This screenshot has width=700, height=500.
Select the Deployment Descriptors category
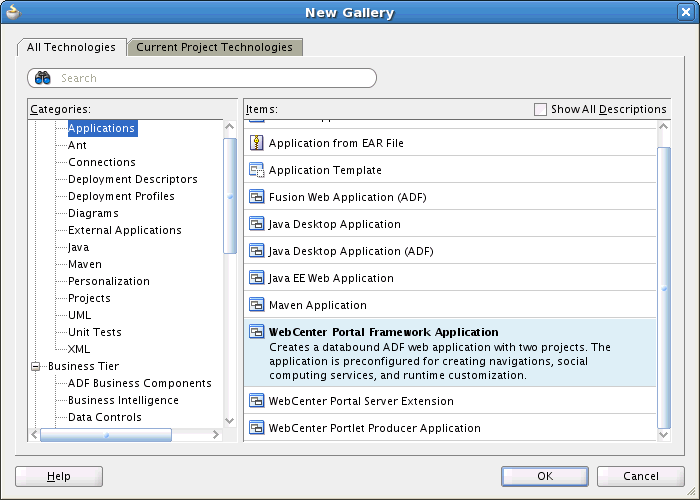point(133,179)
